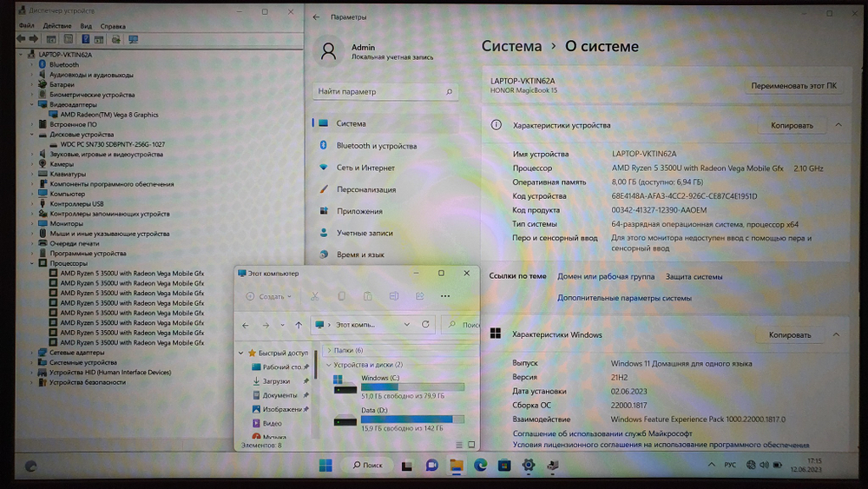Open the three-dots more menu in Explorer
Image resolution: width=868 pixels, height=489 pixels.
pos(445,296)
